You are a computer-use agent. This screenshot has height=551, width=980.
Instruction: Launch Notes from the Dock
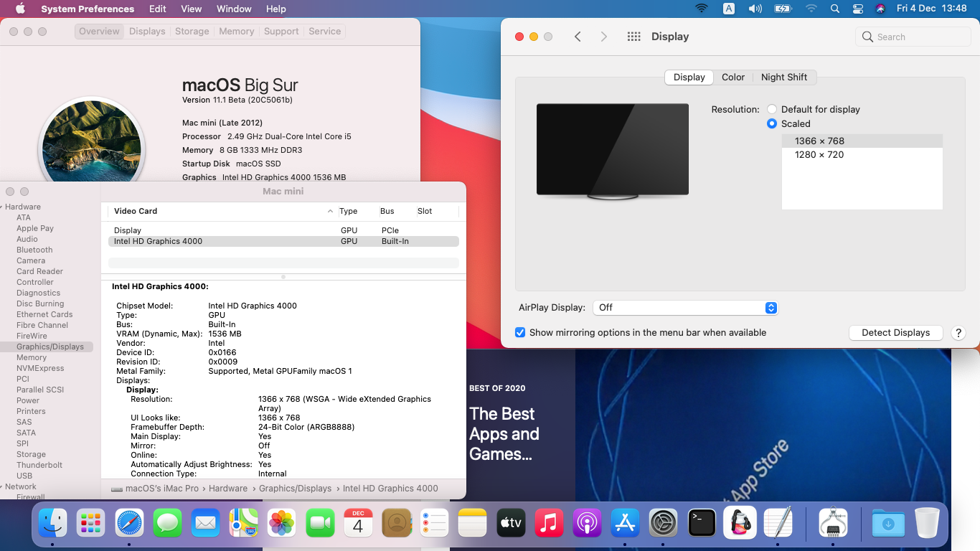[x=473, y=523]
